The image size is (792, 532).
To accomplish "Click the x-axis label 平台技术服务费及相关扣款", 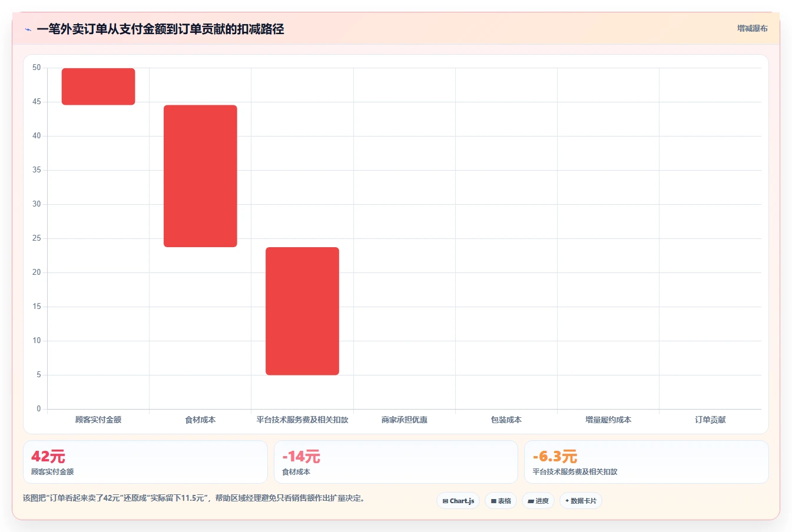I will tap(302, 420).
